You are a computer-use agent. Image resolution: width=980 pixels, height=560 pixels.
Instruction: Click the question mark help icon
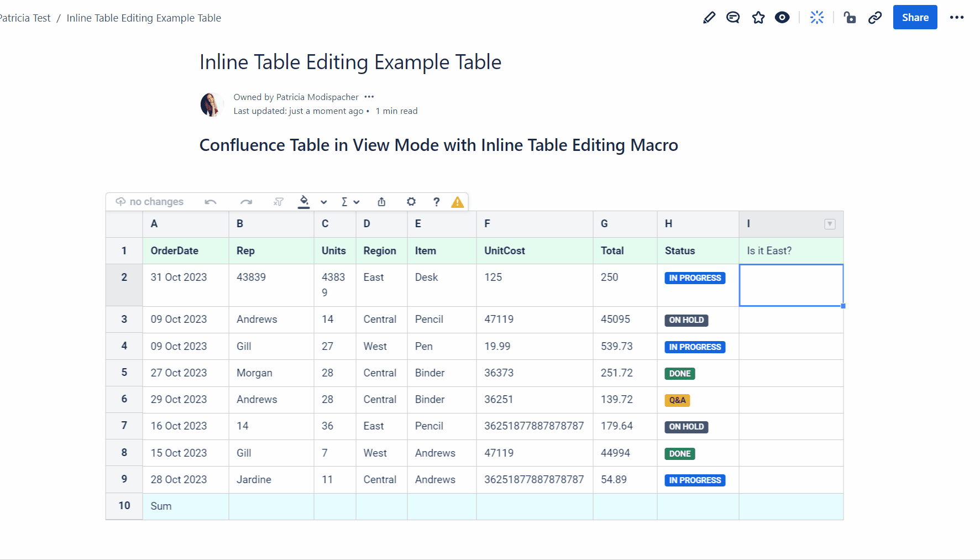436,202
